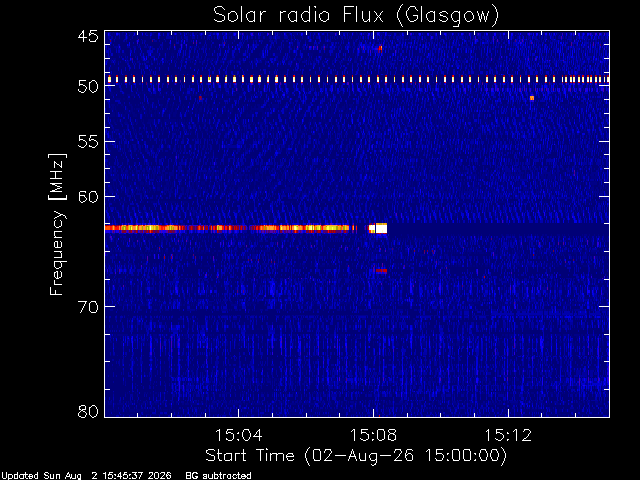The width and height of the screenshot is (640, 480).
Task: Click the 50 MHz frequency axis label
Action: pos(88,86)
